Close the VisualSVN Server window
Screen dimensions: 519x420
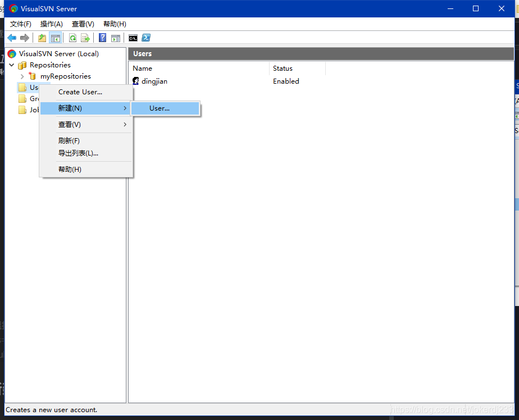[x=502, y=8]
